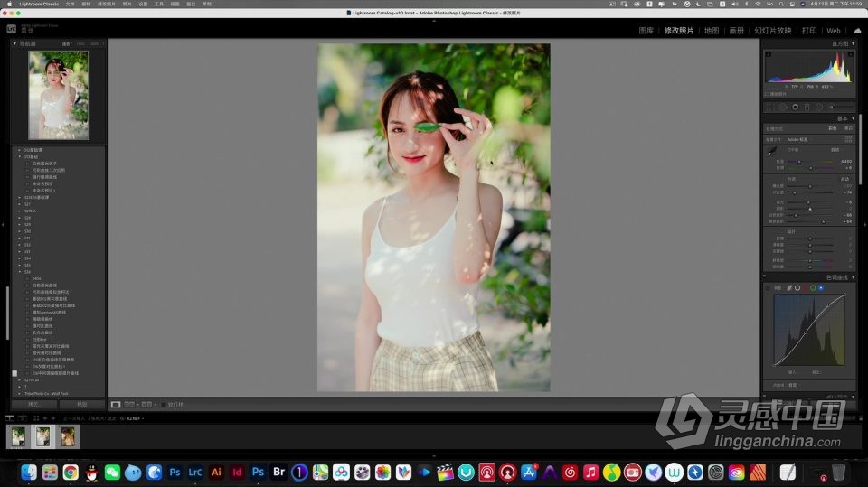Toggle the histogram highlight clipping indicator
The height and width of the screenshot is (487, 868).
pos(851,54)
